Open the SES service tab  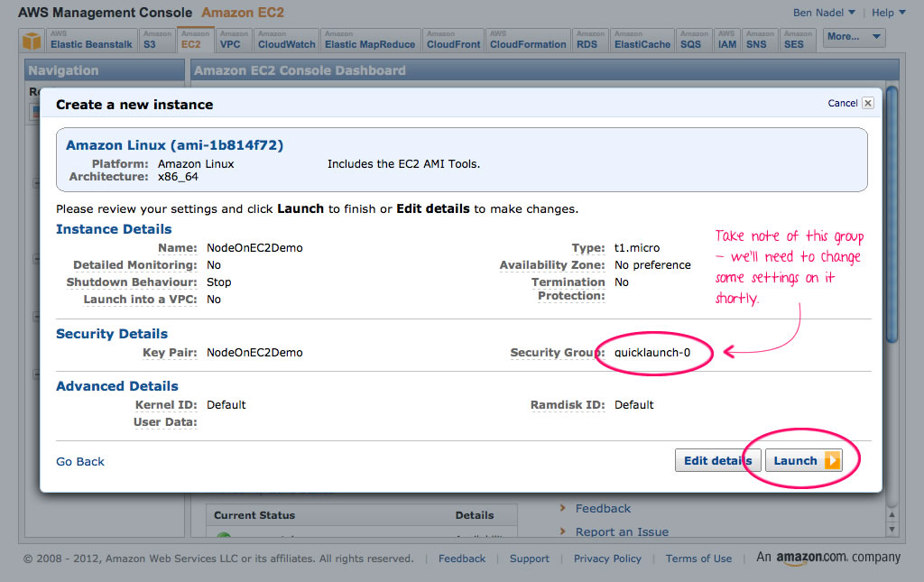click(x=798, y=41)
